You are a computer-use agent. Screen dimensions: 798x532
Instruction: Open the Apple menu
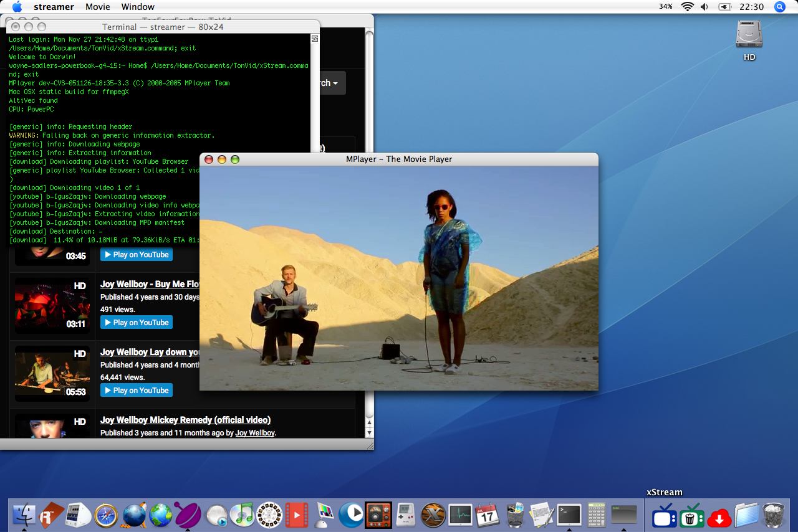17,7
